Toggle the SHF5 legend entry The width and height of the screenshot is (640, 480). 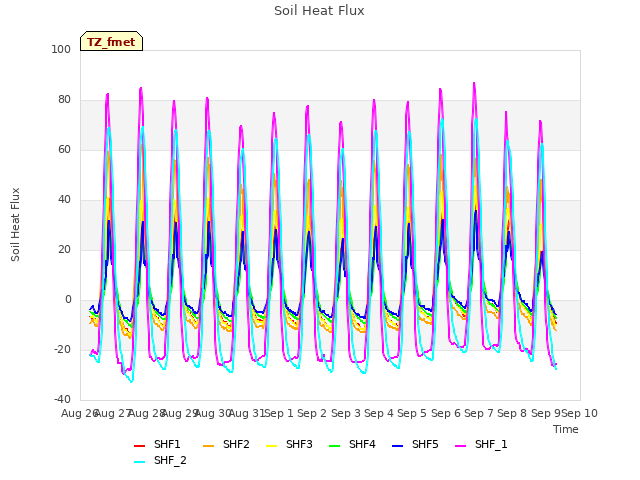(x=415, y=444)
